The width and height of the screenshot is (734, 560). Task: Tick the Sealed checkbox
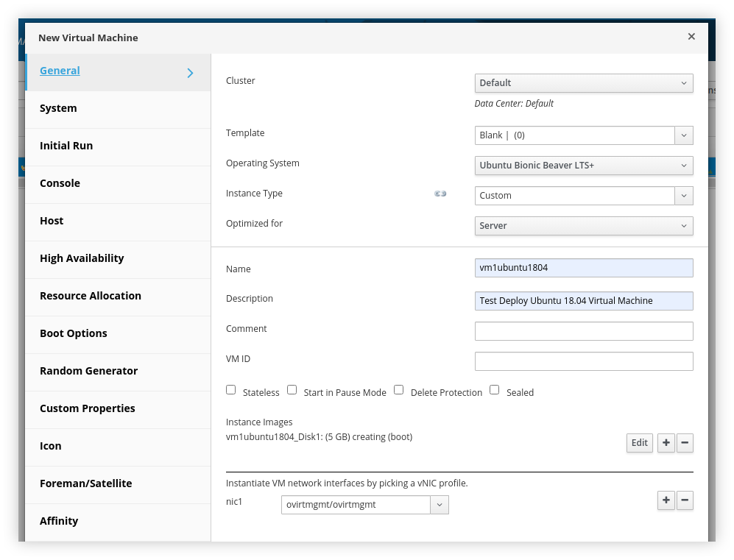[495, 390]
